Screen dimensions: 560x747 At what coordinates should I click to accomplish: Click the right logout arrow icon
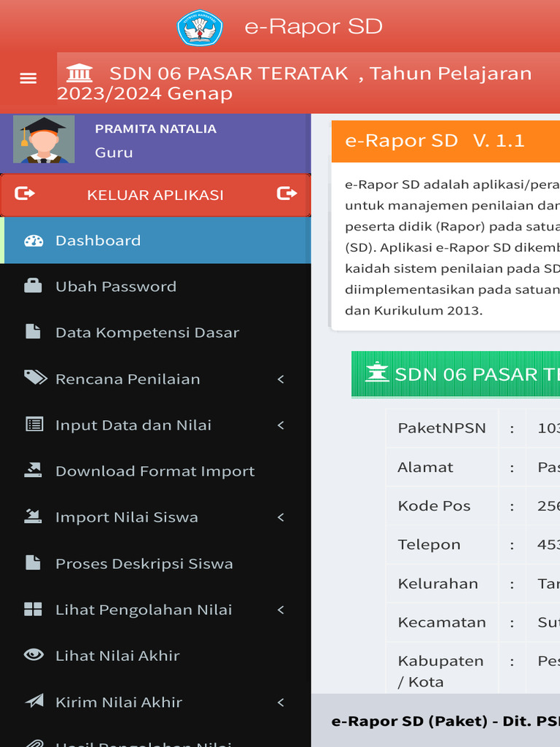[x=287, y=193]
